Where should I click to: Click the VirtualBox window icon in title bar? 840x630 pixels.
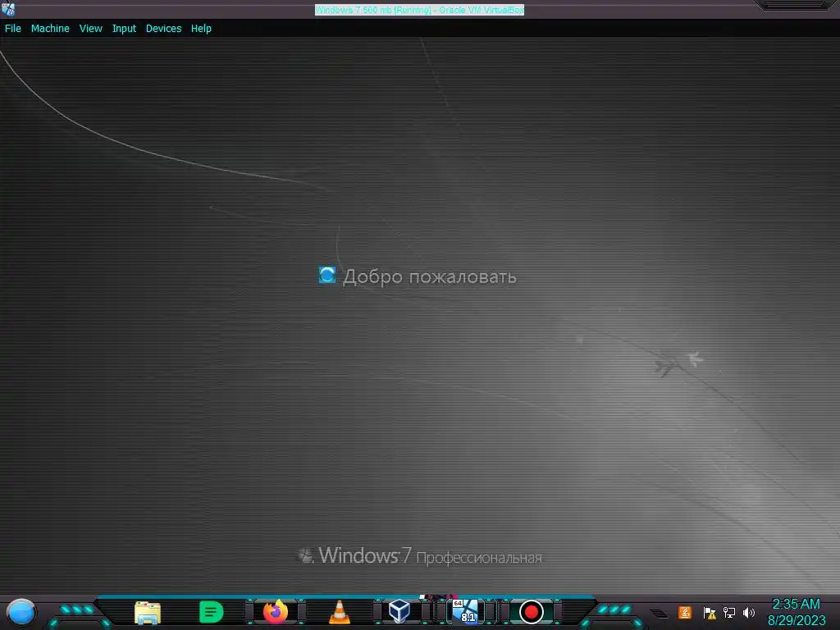[x=8, y=9]
